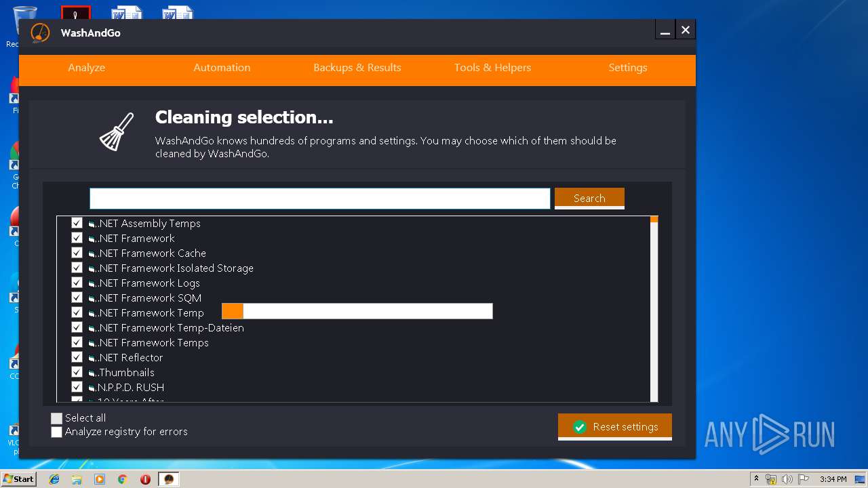Click the volume speaker tray icon
This screenshot has width=868, height=488.
pos(787,479)
